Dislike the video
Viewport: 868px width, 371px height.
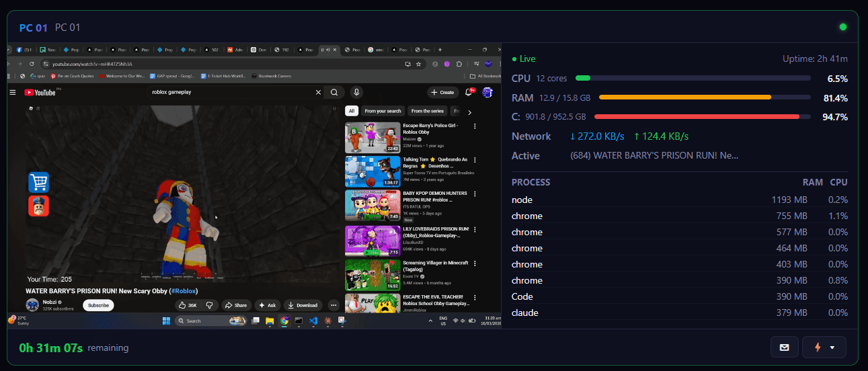tap(210, 305)
